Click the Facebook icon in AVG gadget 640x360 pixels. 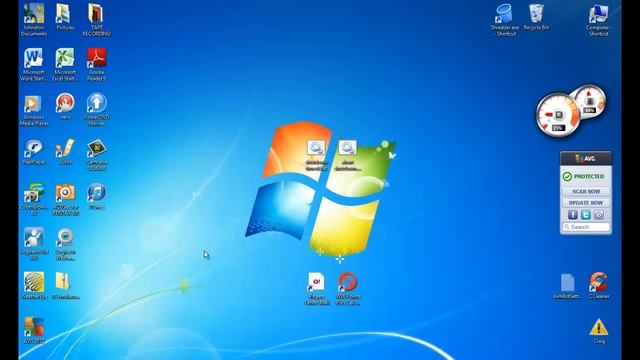tap(573, 215)
